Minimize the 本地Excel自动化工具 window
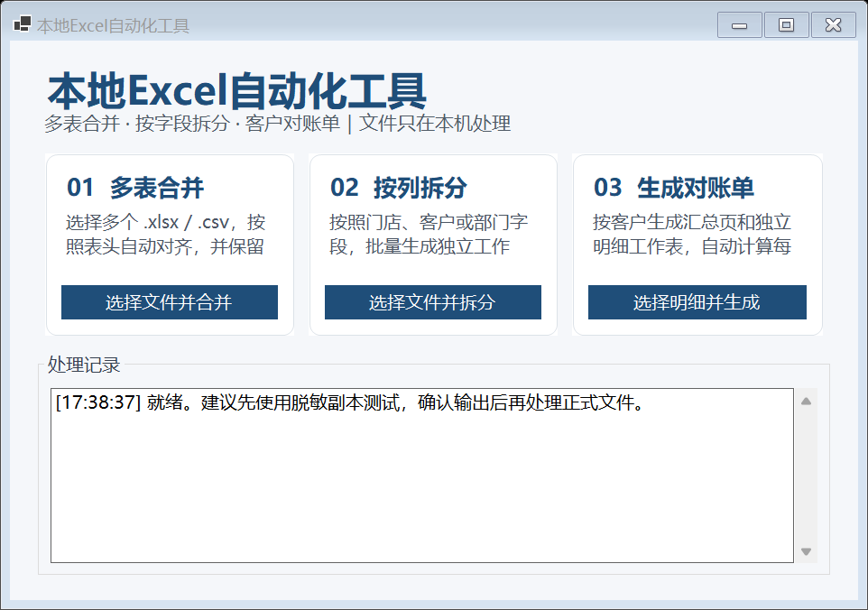Screen dimensions: 868x610 740,25
